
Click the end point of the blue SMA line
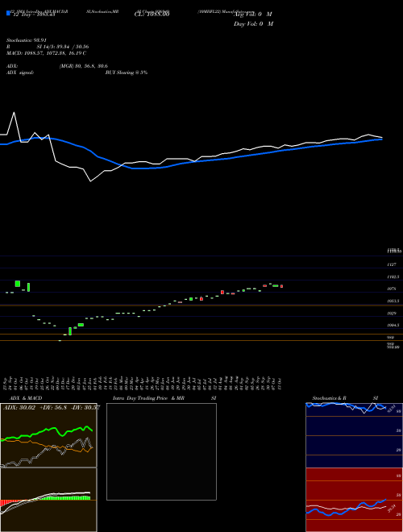[381, 139]
